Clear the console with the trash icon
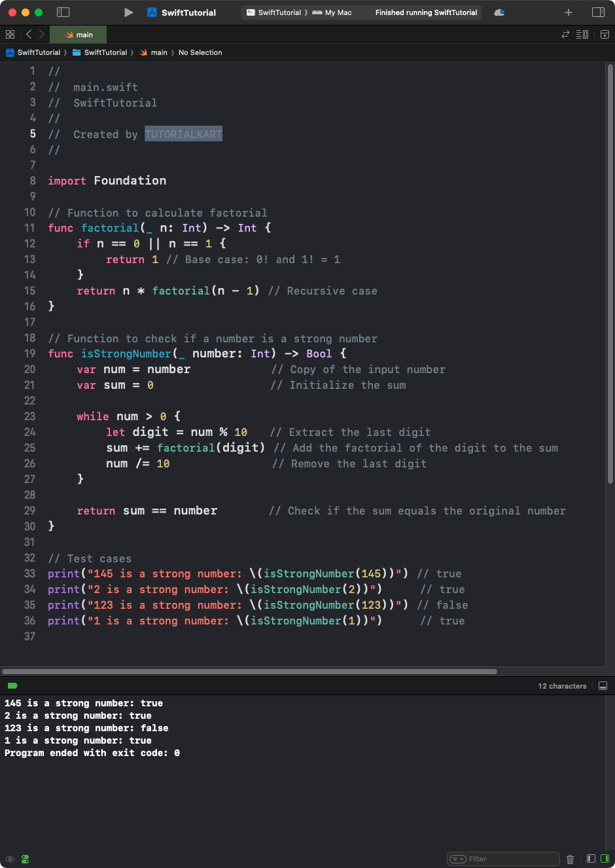615x868 pixels. (570, 859)
